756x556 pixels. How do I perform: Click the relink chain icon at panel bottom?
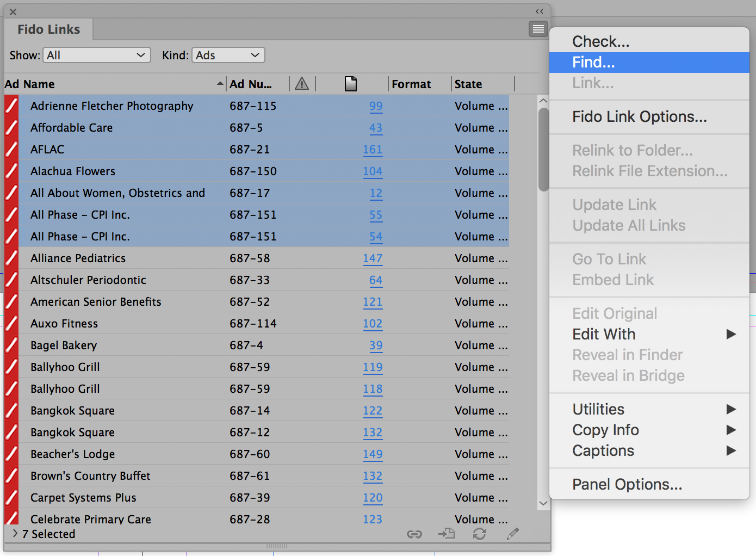click(414, 534)
